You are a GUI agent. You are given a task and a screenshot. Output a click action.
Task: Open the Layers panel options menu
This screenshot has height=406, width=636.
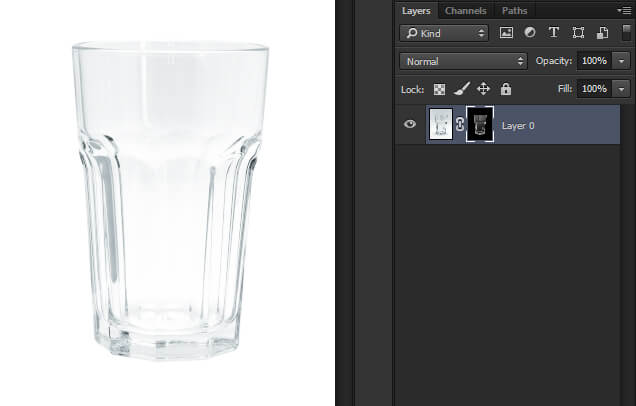click(624, 10)
